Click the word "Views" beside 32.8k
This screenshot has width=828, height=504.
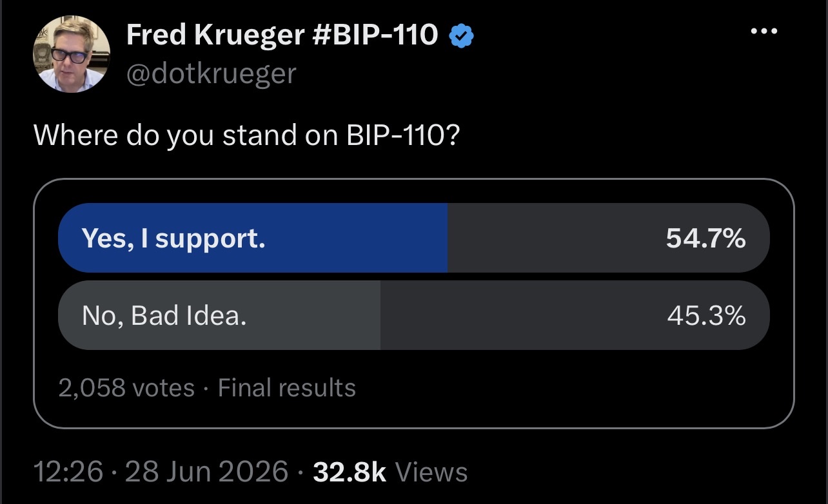431,472
